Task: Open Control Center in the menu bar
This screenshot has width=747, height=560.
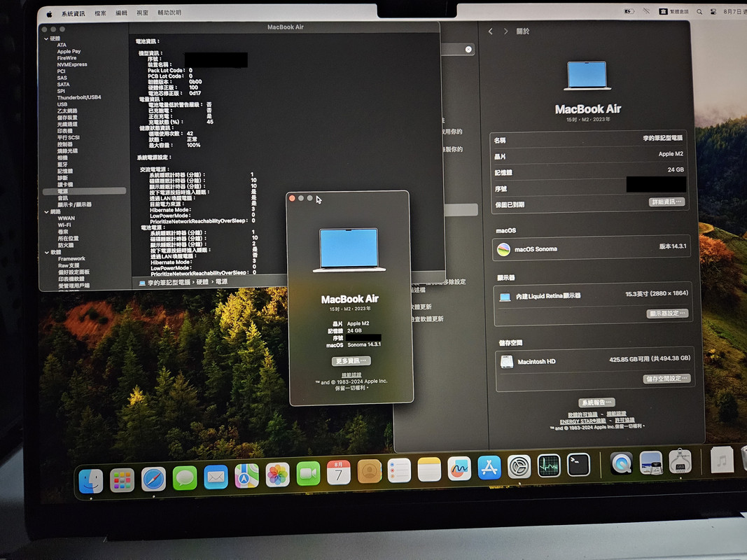Action: pos(713,11)
